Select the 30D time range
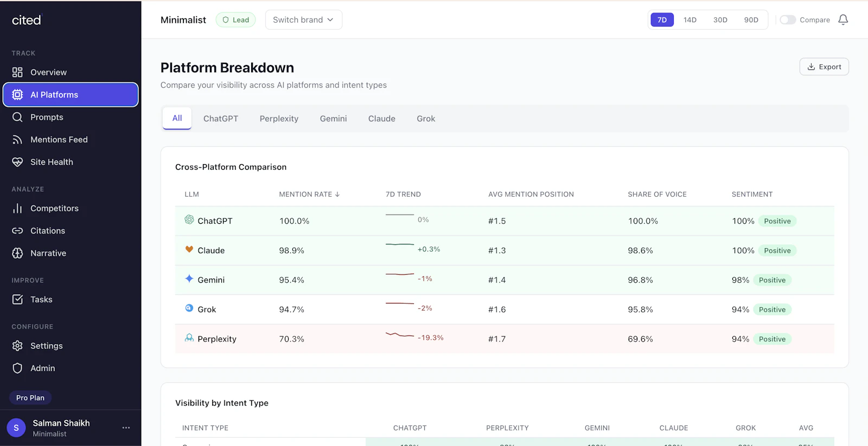 click(720, 20)
